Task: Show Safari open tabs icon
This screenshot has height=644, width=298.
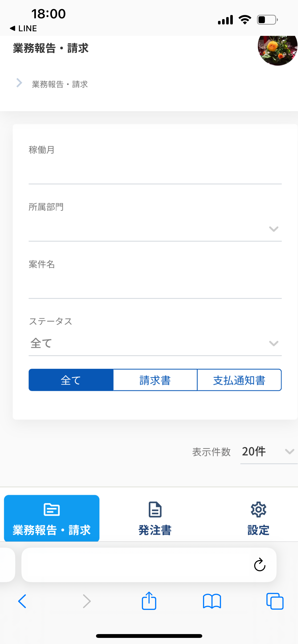Action: [275, 601]
